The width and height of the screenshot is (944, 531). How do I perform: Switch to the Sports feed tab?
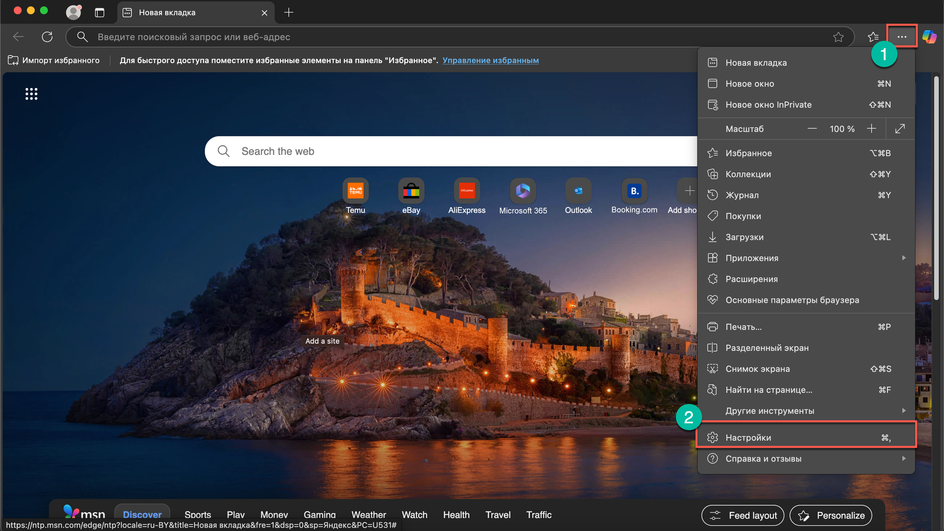(197, 515)
